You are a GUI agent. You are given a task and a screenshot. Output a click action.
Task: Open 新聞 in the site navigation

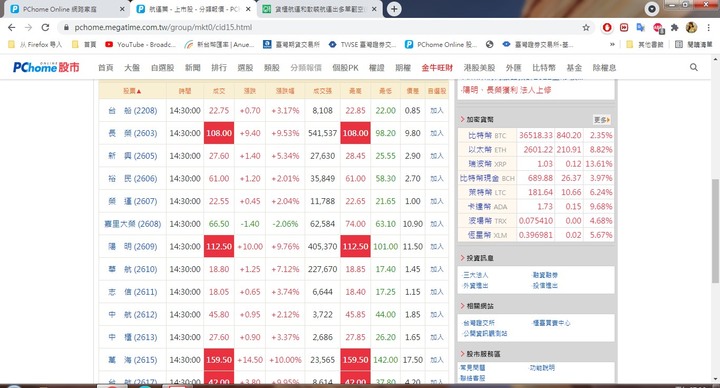click(x=193, y=67)
